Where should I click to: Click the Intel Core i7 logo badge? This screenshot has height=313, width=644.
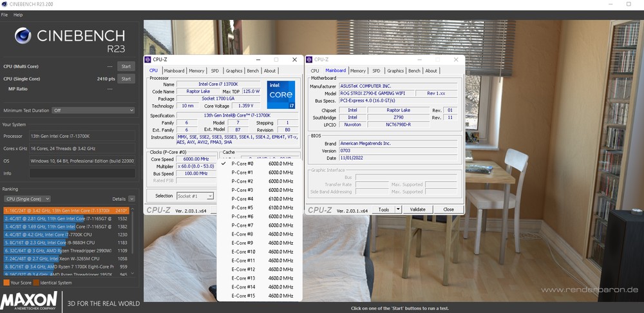[281, 95]
